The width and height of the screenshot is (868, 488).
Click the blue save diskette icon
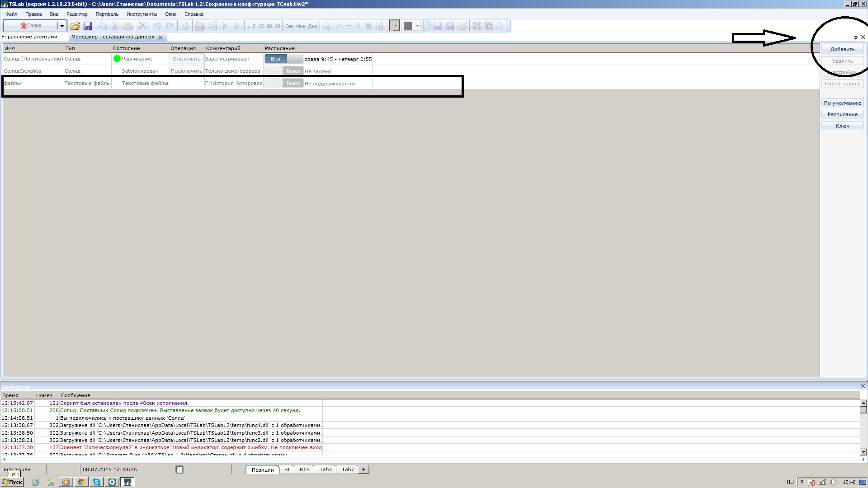click(88, 26)
